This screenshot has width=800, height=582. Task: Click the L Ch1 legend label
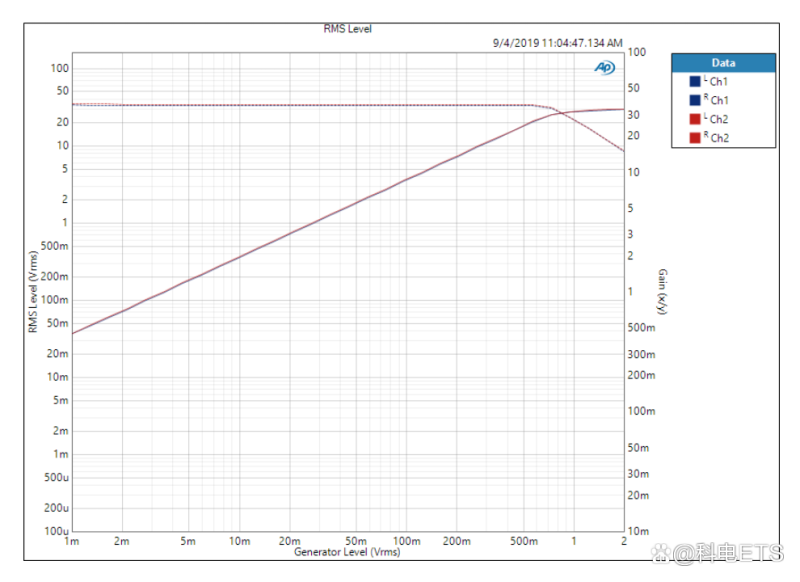(716, 81)
